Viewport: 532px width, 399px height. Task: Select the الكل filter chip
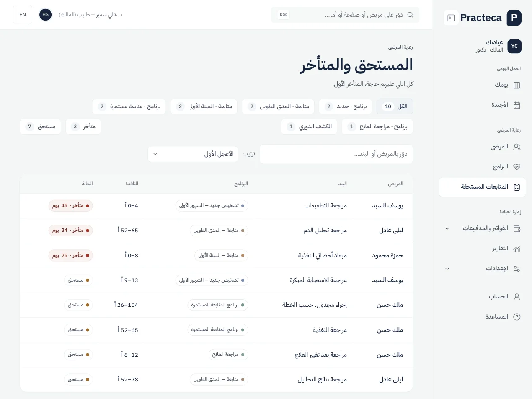[x=395, y=106]
